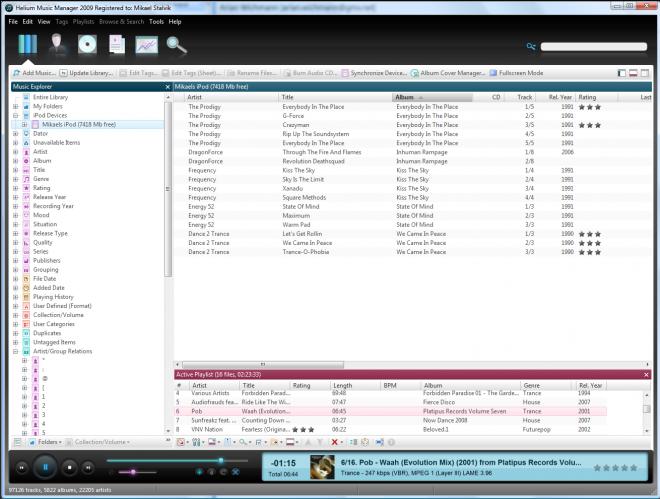This screenshot has height=499, width=660.
Task: Open the View menu
Action: point(44,21)
